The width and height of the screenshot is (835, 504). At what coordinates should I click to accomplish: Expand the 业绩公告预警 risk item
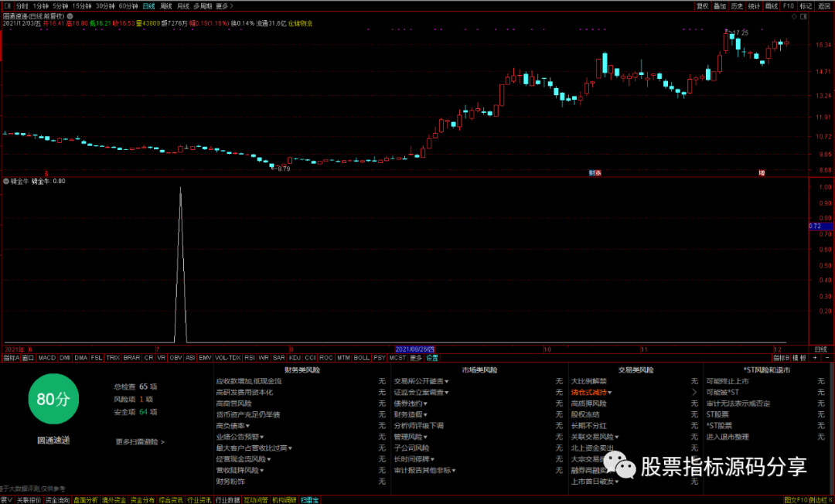[240, 437]
